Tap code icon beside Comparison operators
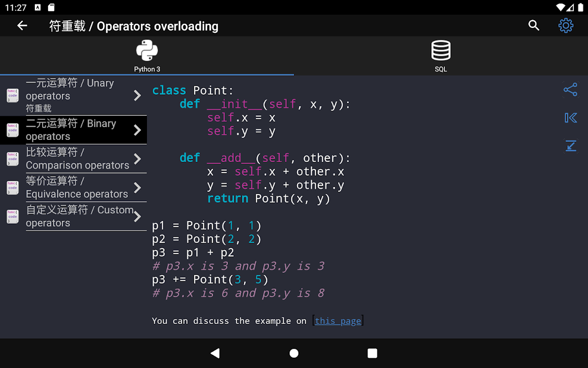Screen dimensions: 588x368 point(13,159)
